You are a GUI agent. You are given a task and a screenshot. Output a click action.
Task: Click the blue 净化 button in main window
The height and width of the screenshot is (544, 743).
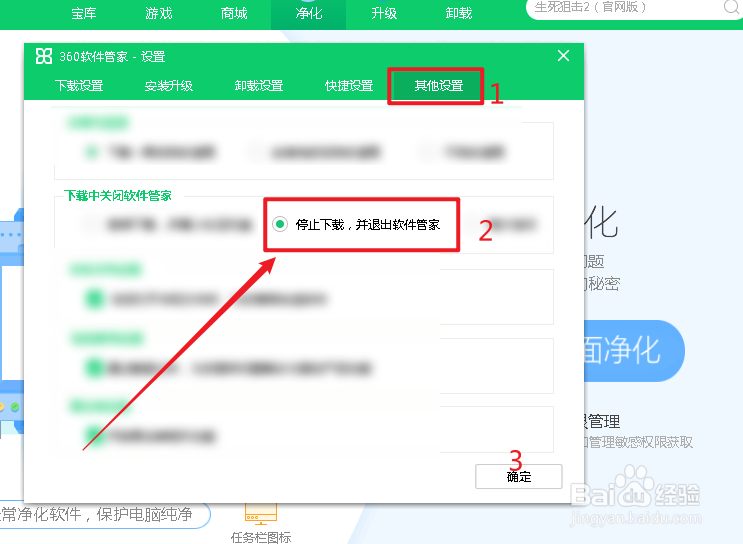pyautogui.click(x=634, y=351)
